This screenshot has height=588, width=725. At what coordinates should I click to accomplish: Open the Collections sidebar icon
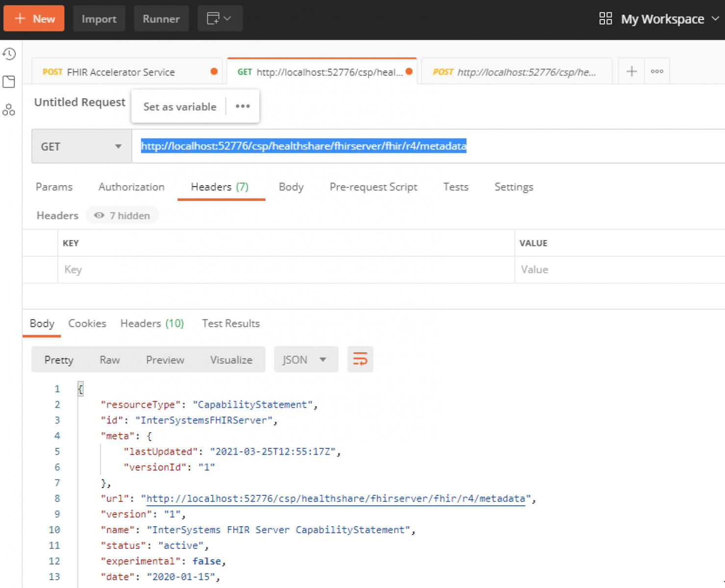(x=9, y=82)
